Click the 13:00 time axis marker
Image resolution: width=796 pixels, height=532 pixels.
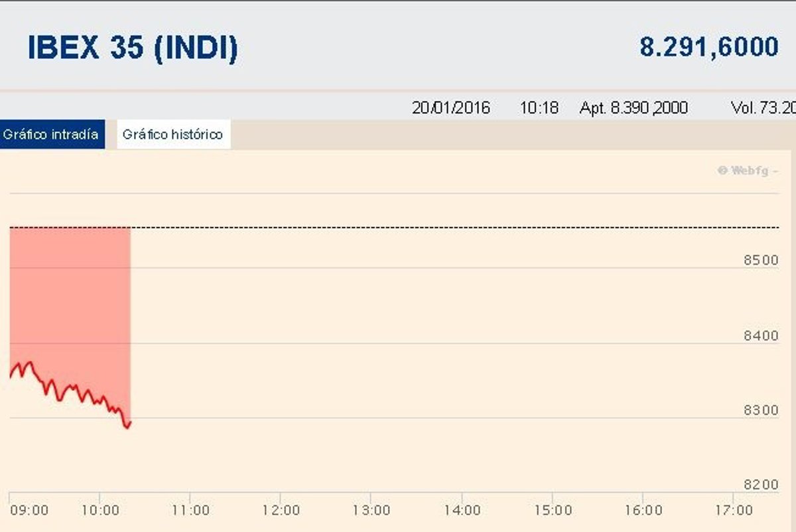pos(371,510)
